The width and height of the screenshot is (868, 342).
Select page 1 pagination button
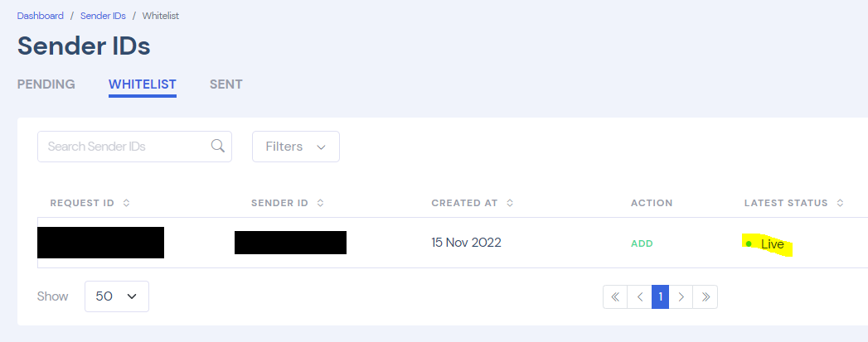coord(660,296)
